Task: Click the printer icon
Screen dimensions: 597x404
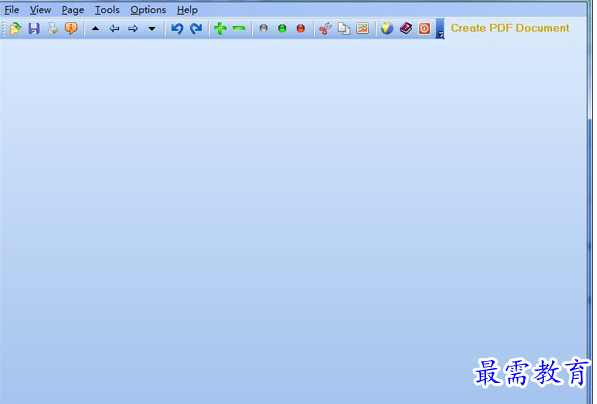Action: pyautogui.click(x=53, y=29)
